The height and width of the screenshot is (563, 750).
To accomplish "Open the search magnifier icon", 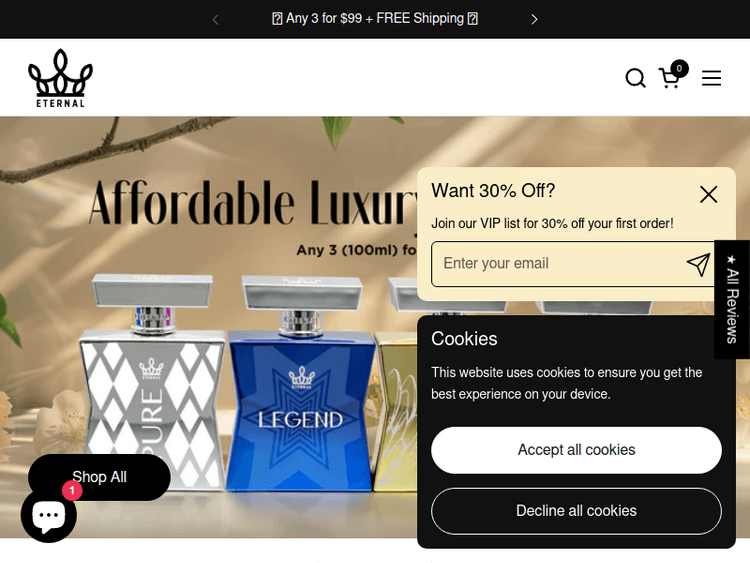I will coord(635,78).
